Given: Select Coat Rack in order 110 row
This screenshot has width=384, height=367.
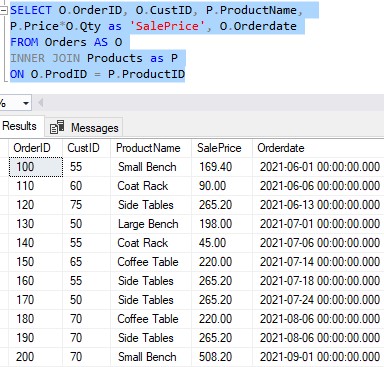Looking at the screenshot, I should [151, 186].
